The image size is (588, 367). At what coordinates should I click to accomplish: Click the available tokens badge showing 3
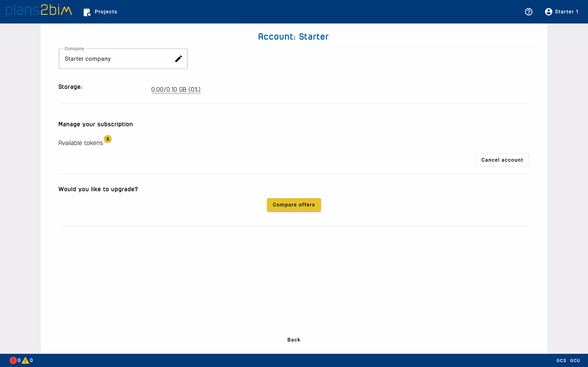(107, 139)
